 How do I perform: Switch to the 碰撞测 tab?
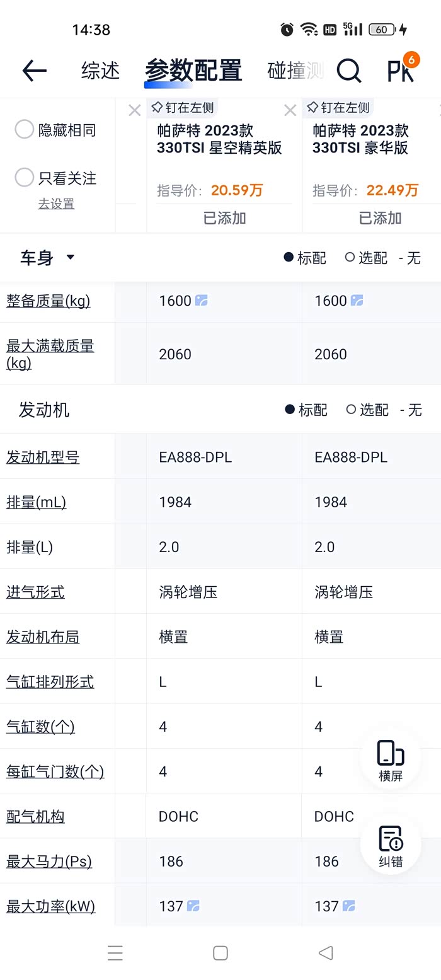click(x=295, y=71)
